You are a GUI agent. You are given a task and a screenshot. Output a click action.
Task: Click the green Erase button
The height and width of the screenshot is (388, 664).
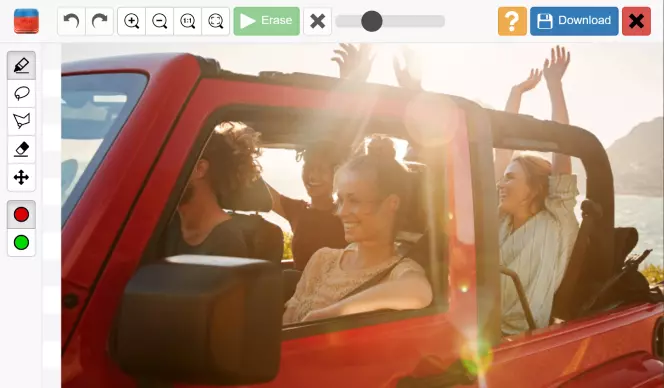tap(267, 21)
